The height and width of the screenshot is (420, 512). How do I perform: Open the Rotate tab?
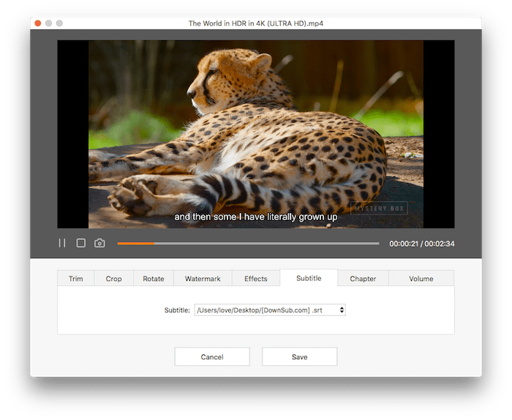(x=154, y=279)
